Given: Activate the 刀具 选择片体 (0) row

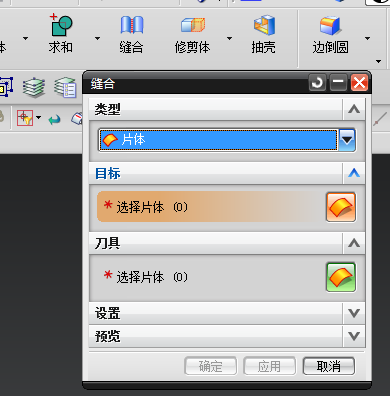Looking at the screenshot, I should (210, 277).
